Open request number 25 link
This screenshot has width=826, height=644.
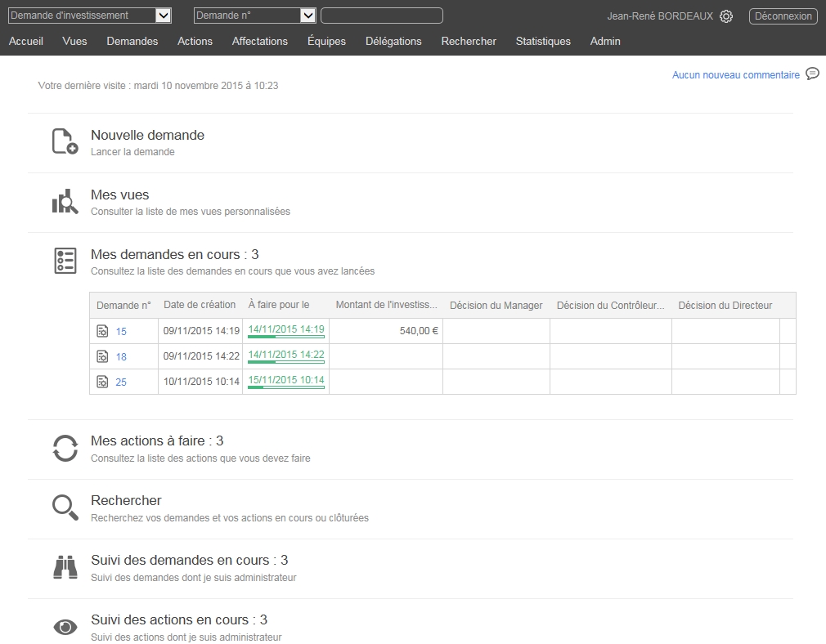[121, 382]
